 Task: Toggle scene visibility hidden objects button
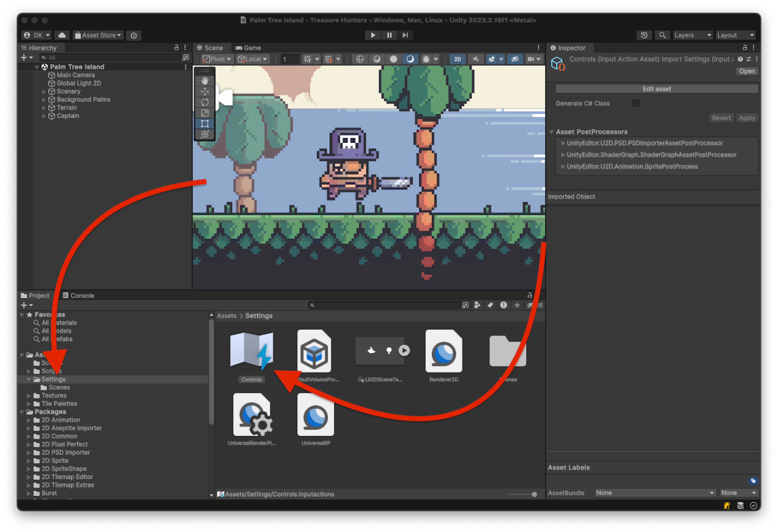click(515, 59)
